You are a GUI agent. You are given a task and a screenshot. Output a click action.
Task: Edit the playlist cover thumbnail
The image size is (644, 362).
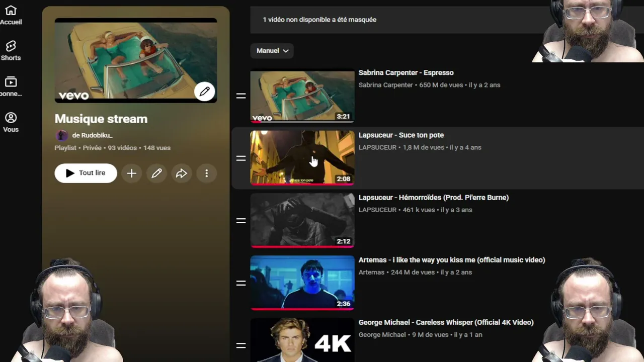(204, 92)
